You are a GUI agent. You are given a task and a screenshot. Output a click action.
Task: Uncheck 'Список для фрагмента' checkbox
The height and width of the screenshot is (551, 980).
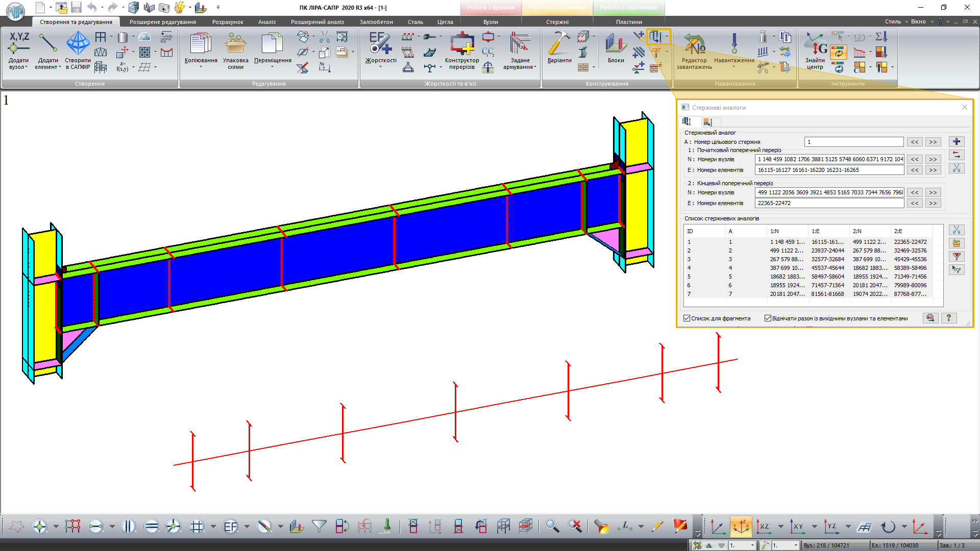(x=687, y=318)
